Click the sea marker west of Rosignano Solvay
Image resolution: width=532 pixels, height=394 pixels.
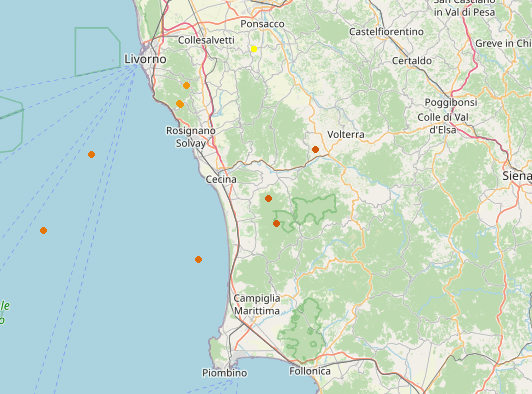tap(91, 155)
